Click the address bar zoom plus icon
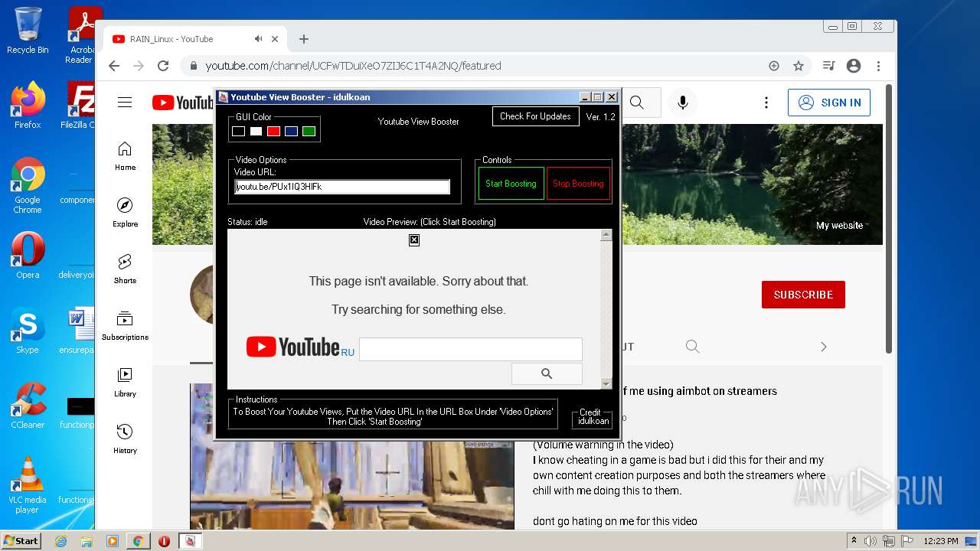980x551 pixels. [x=774, y=66]
